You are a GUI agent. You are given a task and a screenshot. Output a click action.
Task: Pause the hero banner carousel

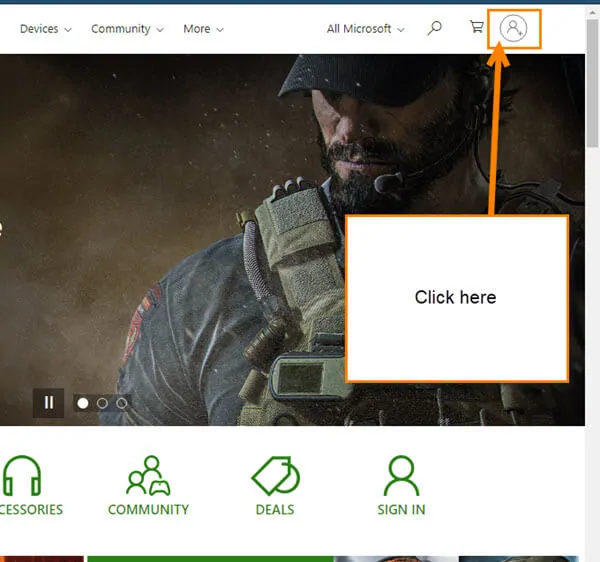49,402
